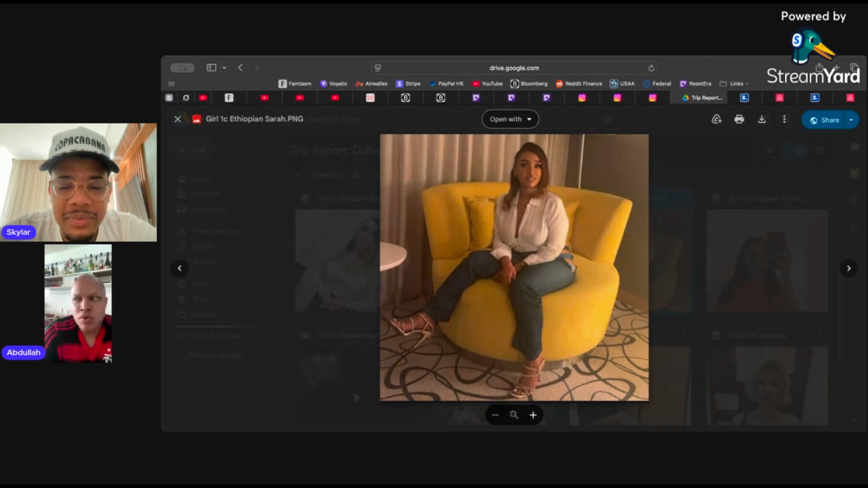The height and width of the screenshot is (488, 868).
Task: Reset zoom with the magnifier icon
Action: [514, 415]
